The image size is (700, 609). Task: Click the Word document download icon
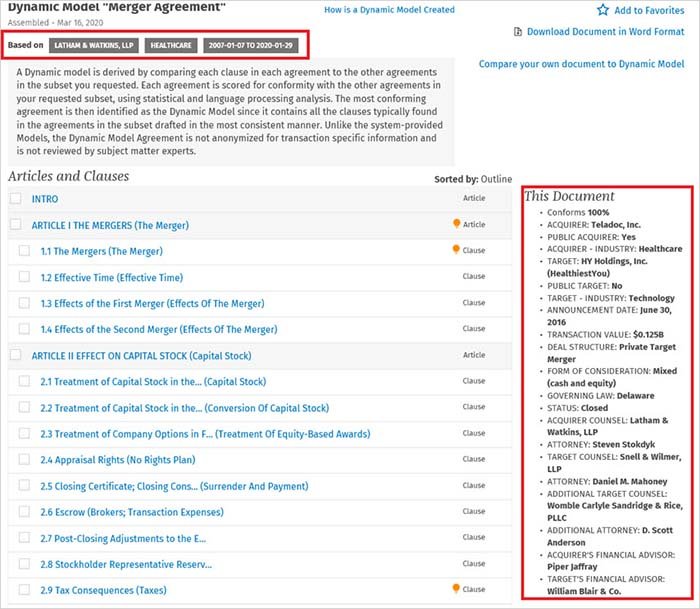click(517, 32)
